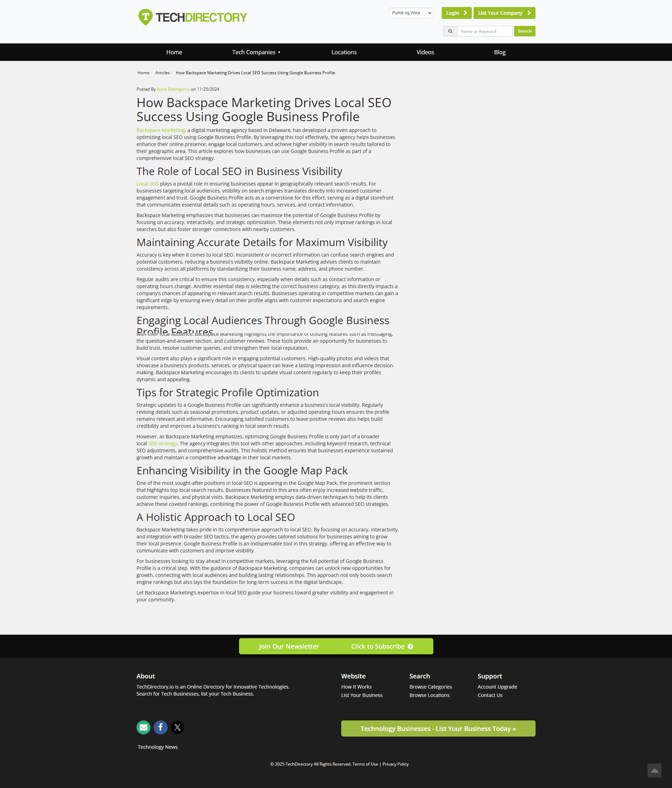
Task: Click the Name or Keyword search input field
Action: (x=485, y=32)
